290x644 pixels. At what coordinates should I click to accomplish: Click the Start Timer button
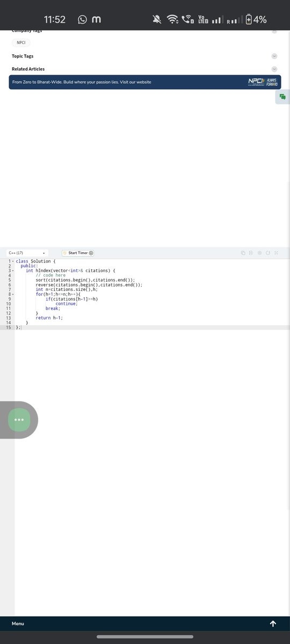point(78,253)
